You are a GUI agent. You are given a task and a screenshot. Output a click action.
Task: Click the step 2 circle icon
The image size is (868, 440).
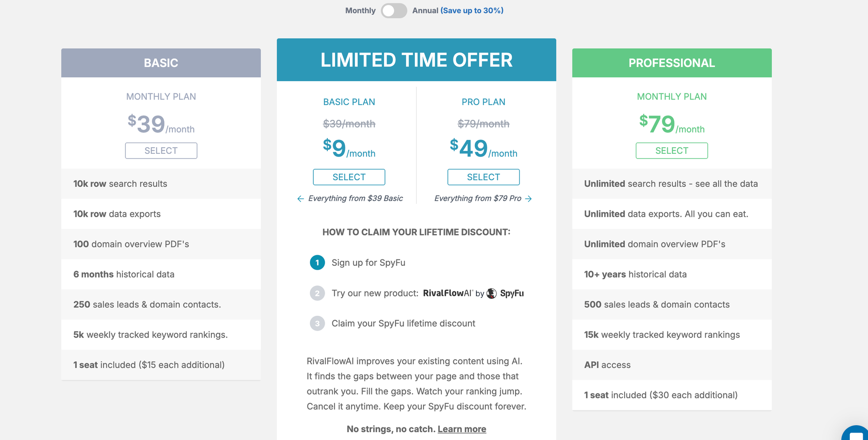pyautogui.click(x=317, y=293)
